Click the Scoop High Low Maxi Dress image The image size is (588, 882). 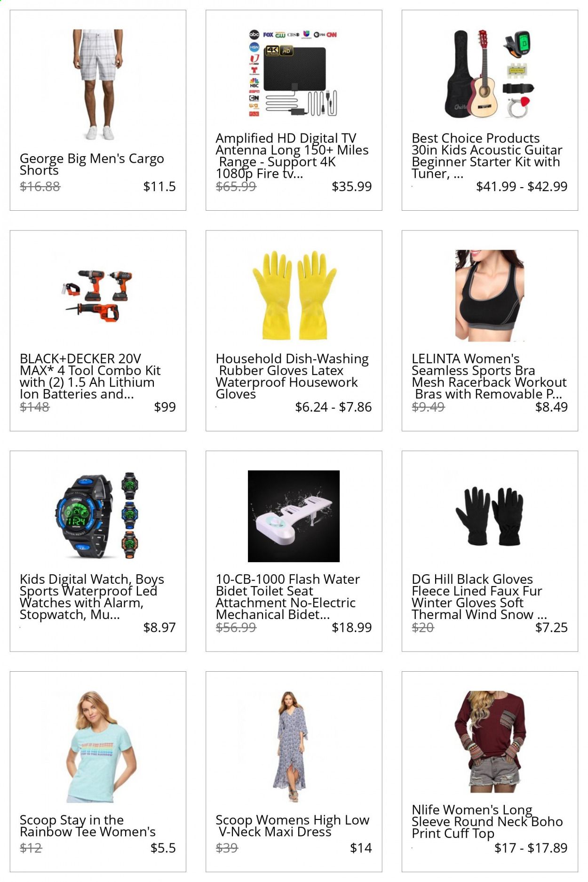click(294, 747)
